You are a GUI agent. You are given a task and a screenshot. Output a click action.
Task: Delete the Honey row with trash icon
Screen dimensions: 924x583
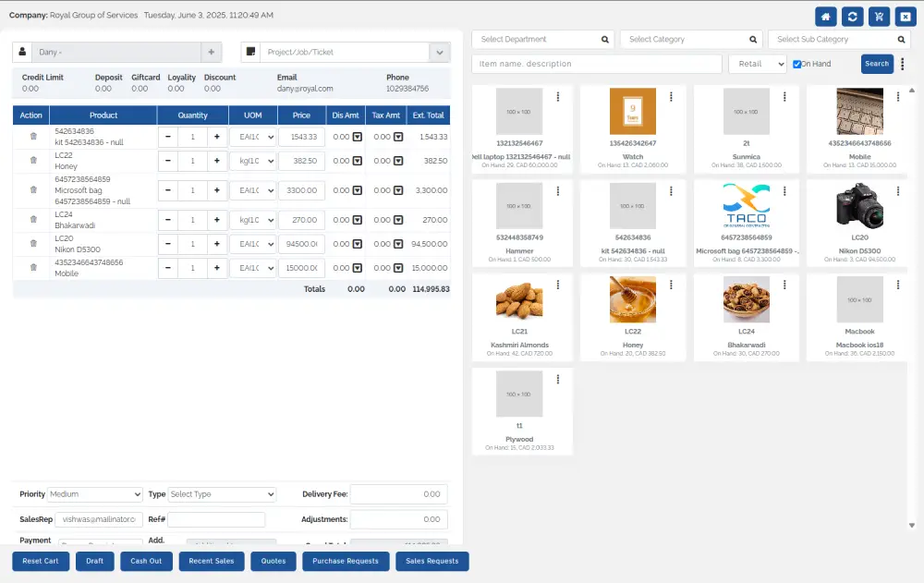click(33, 161)
